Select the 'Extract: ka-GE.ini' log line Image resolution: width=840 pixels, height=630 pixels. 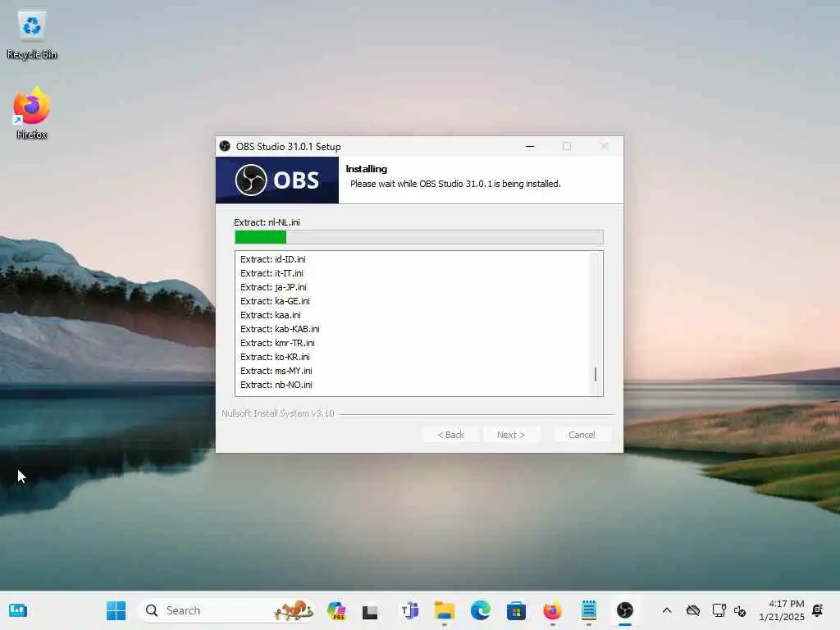coord(275,301)
